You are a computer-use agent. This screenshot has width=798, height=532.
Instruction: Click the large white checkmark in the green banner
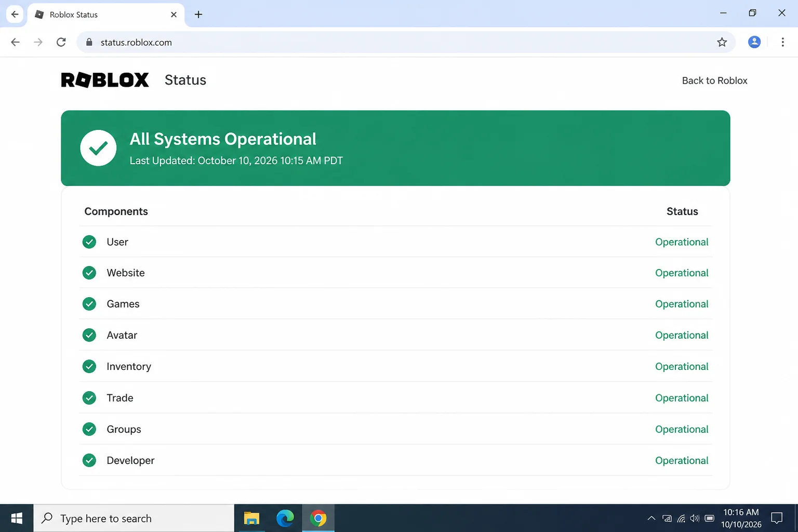[98, 148]
